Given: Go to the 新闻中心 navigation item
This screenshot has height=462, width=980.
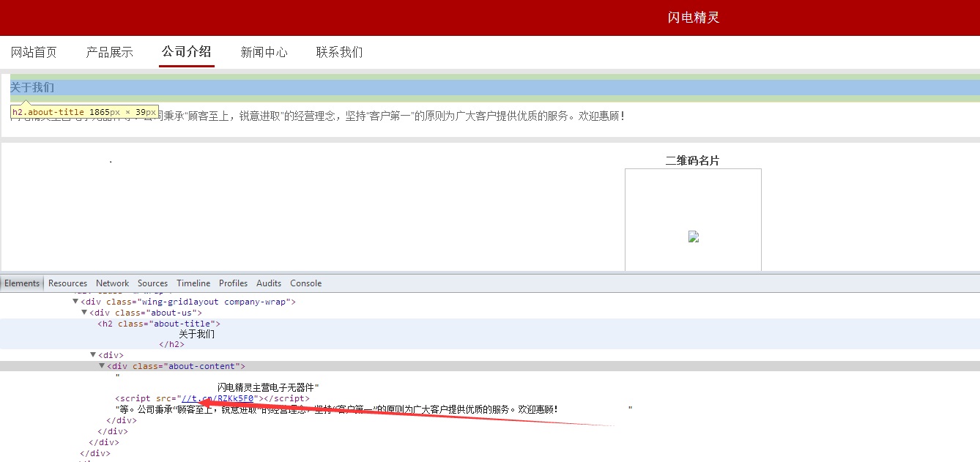Looking at the screenshot, I should (x=264, y=52).
